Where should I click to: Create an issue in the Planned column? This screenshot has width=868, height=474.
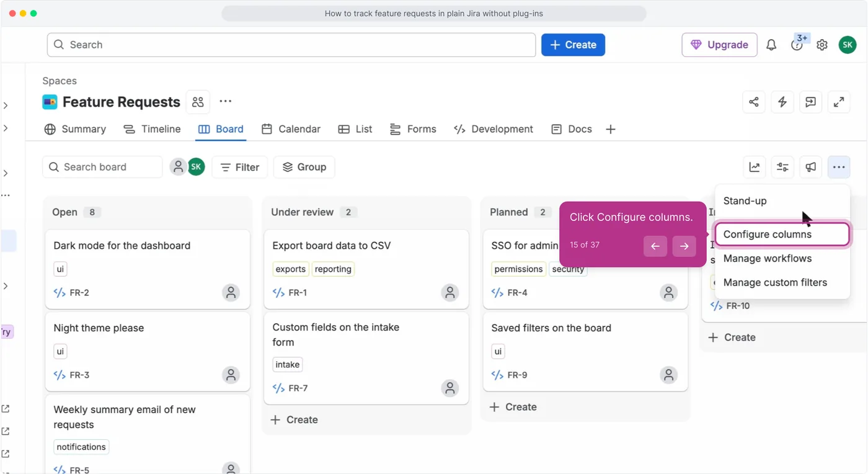[513, 407]
